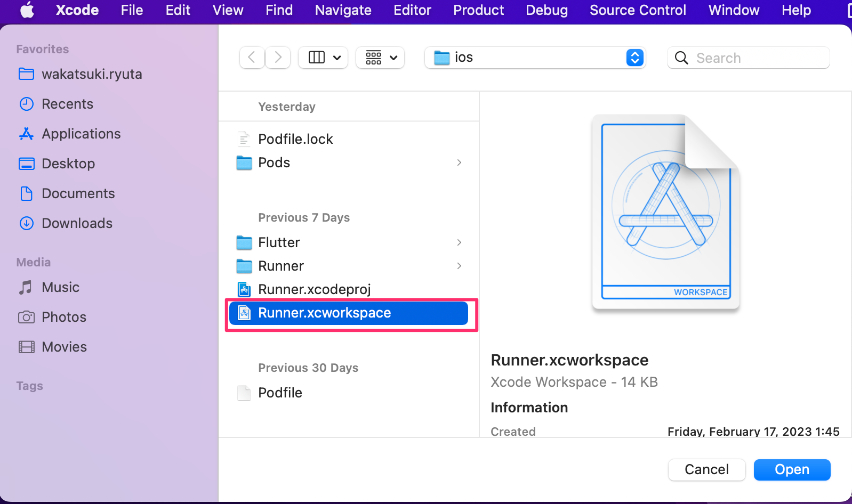Open the Edit menu
852x504 pixels.
[178, 10]
